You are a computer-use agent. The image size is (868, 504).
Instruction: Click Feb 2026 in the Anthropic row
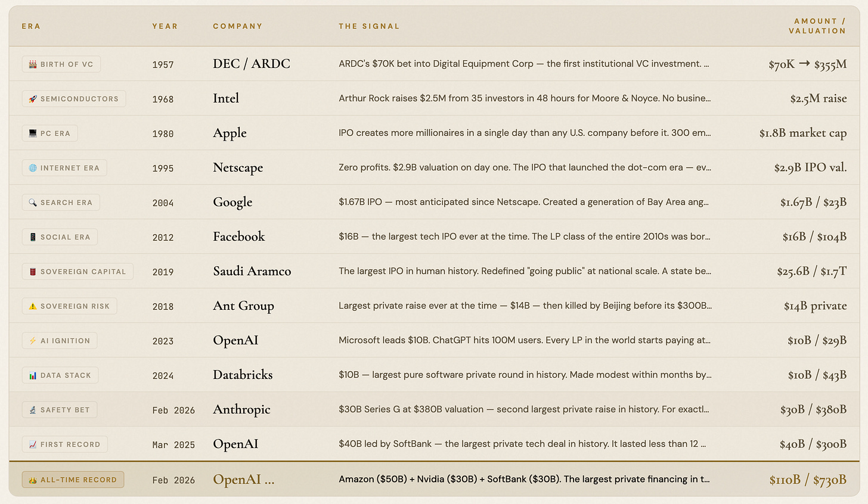tap(173, 410)
